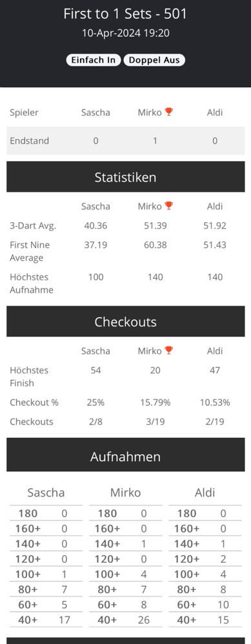Click Mirko's First Nine Average 60.38
This screenshot has width=251, height=644.
[155, 245]
